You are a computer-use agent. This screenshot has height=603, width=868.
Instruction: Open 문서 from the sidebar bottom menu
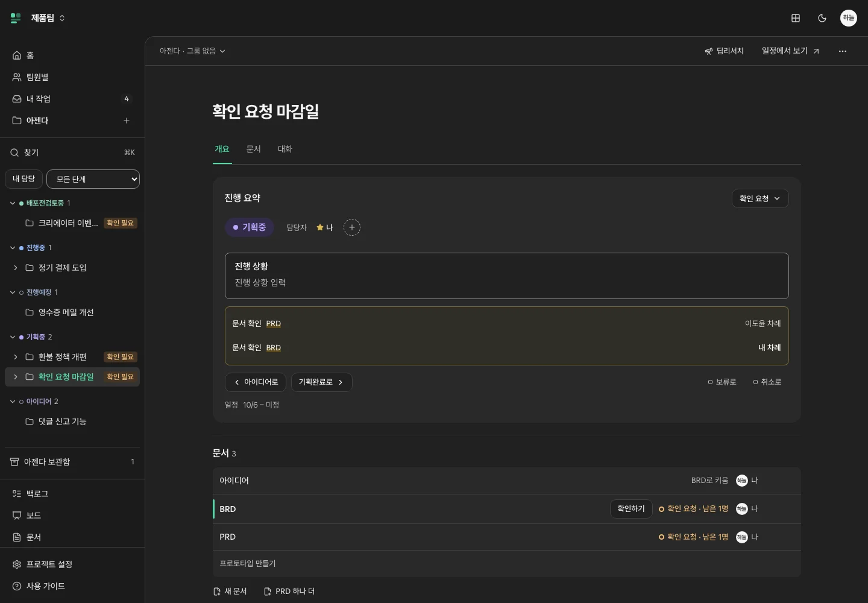click(x=72, y=537)
